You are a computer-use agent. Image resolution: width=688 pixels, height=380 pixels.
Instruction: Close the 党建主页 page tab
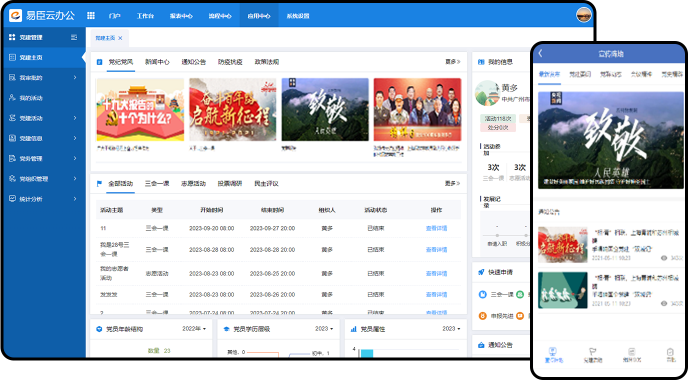coord(120,38)
